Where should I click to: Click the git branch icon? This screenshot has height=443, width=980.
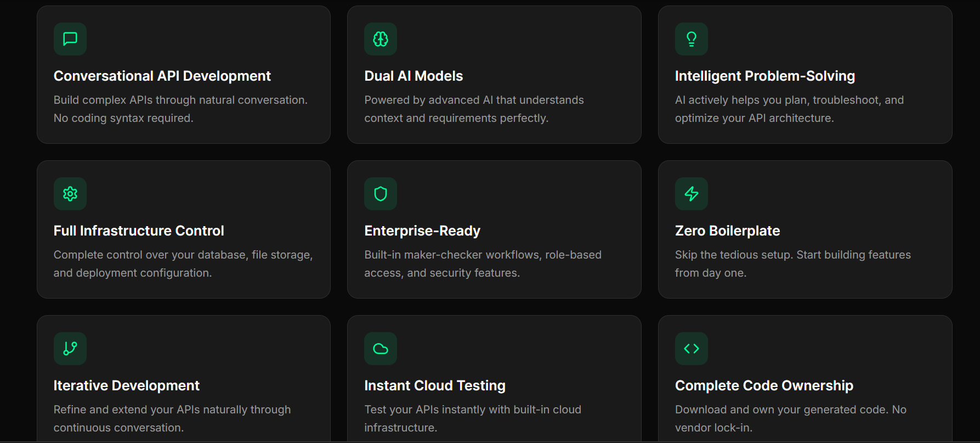click(x=70, y=349)
